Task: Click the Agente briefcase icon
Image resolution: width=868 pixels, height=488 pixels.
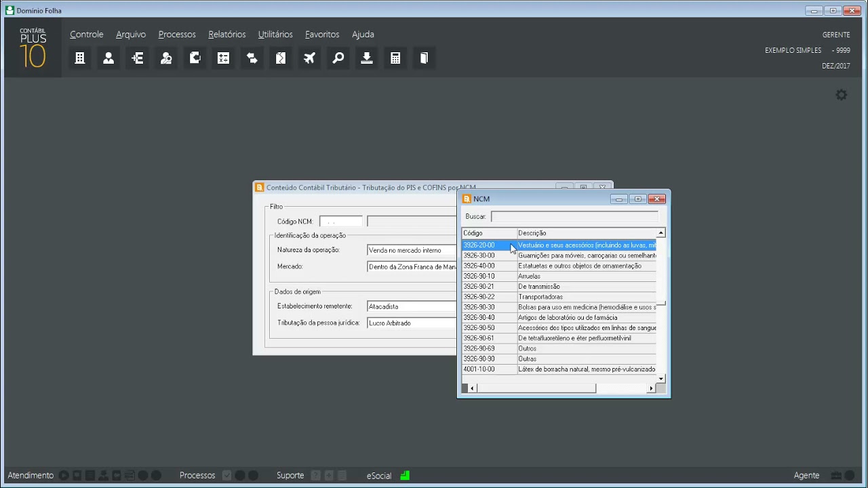Action: (x=836, y=476)
